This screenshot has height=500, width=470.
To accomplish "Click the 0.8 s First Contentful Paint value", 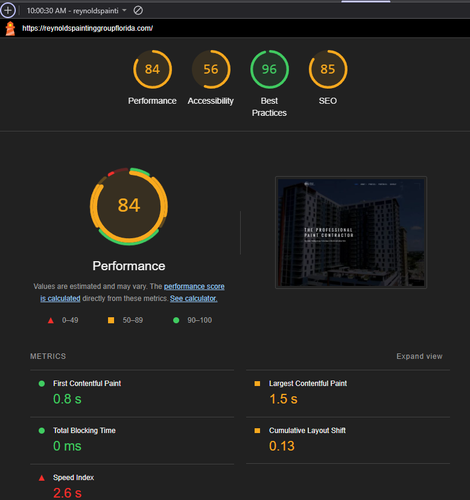I will 67,399.
